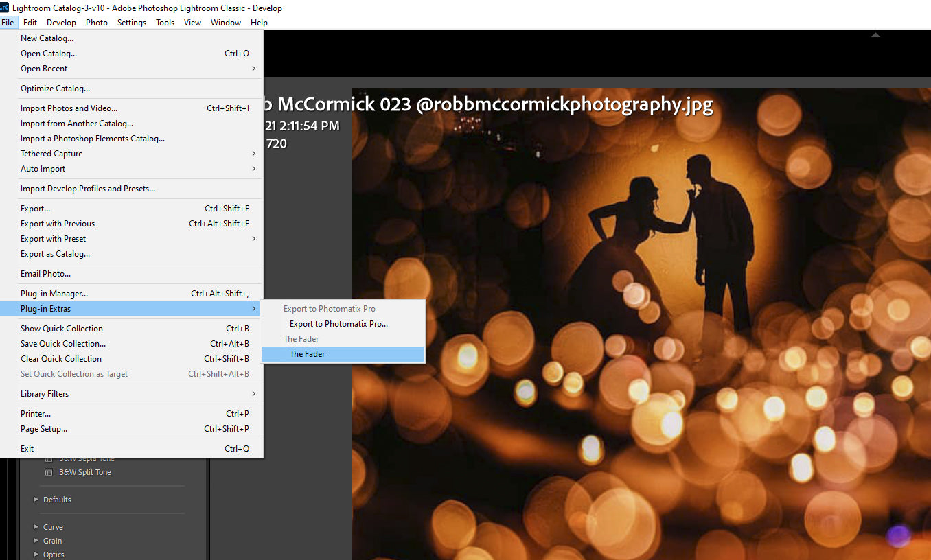Open the View menu
Image resolution: width=931 pixels, height=560 pixels.
point(192,23)
